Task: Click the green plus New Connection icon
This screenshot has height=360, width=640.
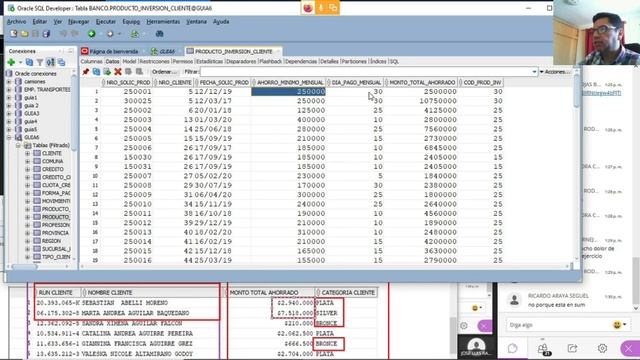Action: tap(11, 62)
